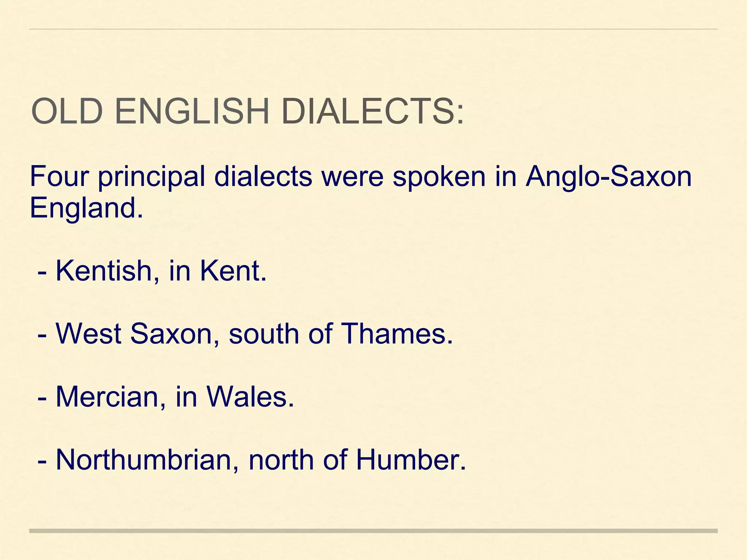Click the OLD ENGLISH DIALECTS title

[248, 111]
